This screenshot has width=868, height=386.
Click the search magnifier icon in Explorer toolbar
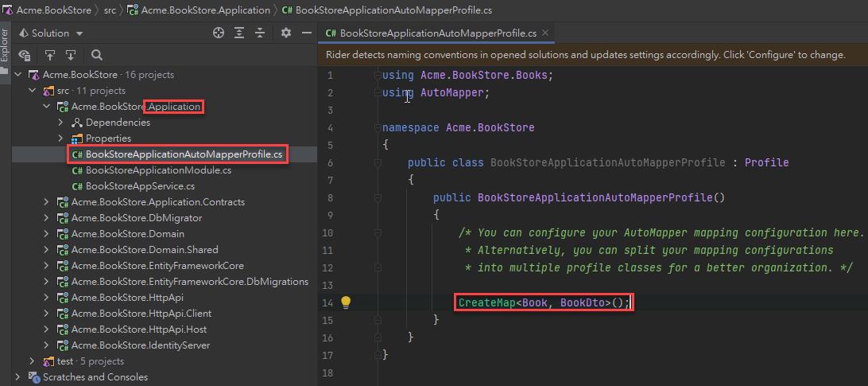coord(97,55)
